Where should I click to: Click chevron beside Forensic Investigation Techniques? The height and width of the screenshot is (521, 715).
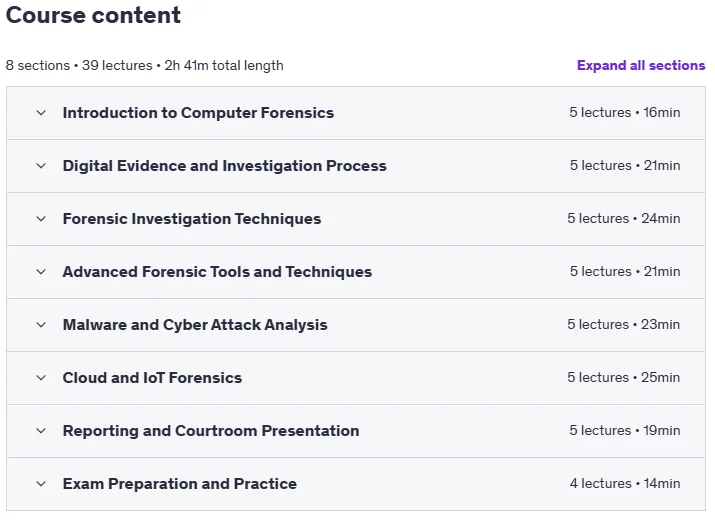(x=41, y=219)
